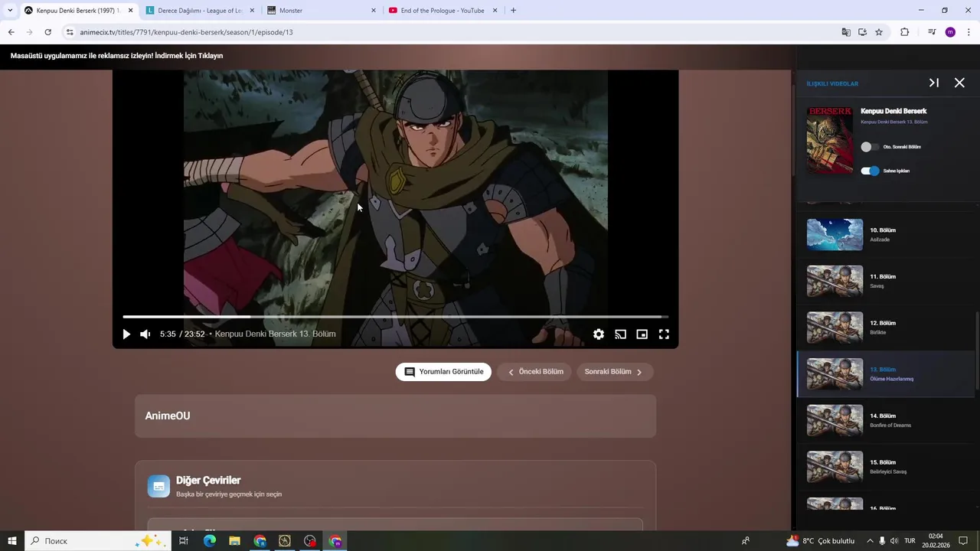980x551 pixels.
Task: Select episode 15. Bölüm Belirleyici Savaş
Action: tap(887, 467)
